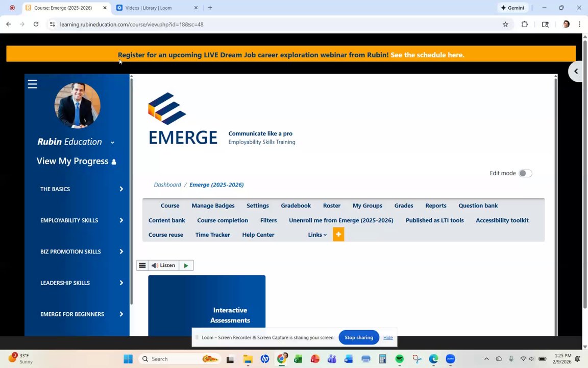Switch to the Videos Library Loom tab
Image resolution: width=588 pixels, height=368 pixels.
point(157,8)
